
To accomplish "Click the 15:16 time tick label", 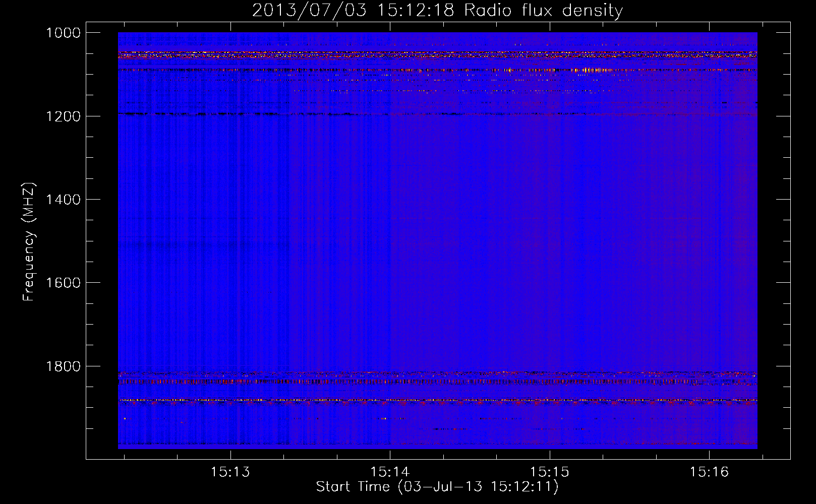I will click(709, 472).
